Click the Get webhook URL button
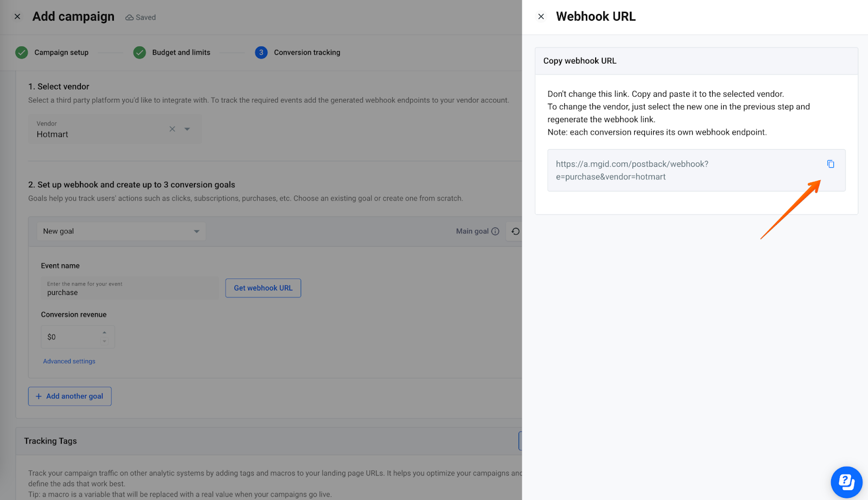Viewport: 868px width, 500px height. pos(263,288)
